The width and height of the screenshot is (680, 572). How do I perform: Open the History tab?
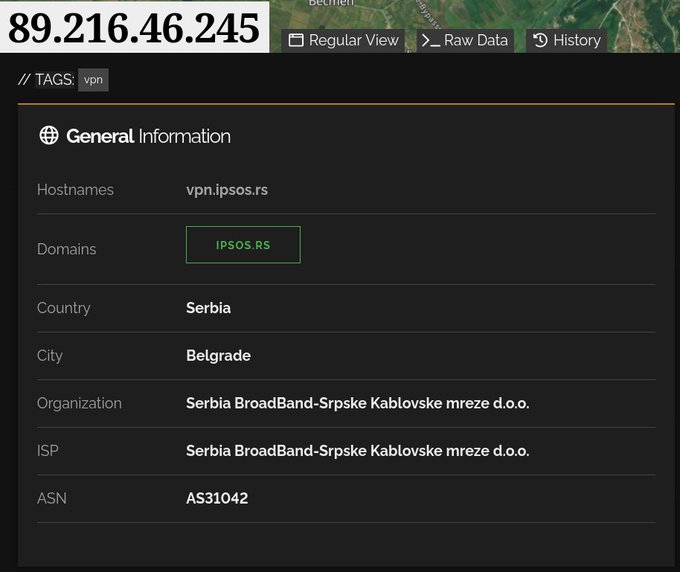pyautogui.click(x=566, y=41)
